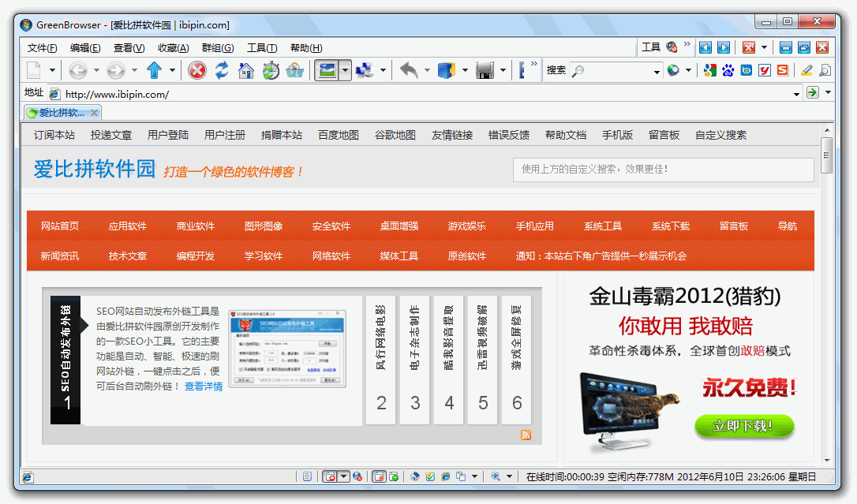Open the Up button dropdown arrow
The image size is (857, 504).
[172, 70]
